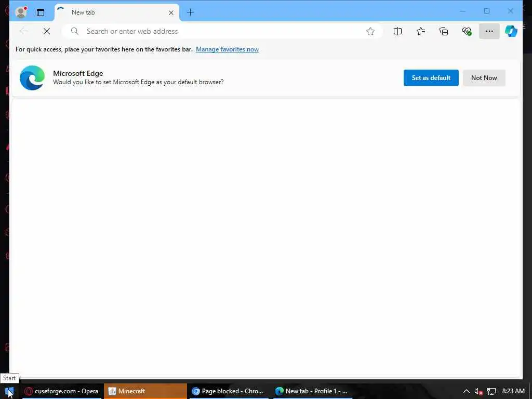The height and width of the screenshot is (399, 532).
Task: Click the Microsoft Edge logo in prompt
Action: click(32, 78)
